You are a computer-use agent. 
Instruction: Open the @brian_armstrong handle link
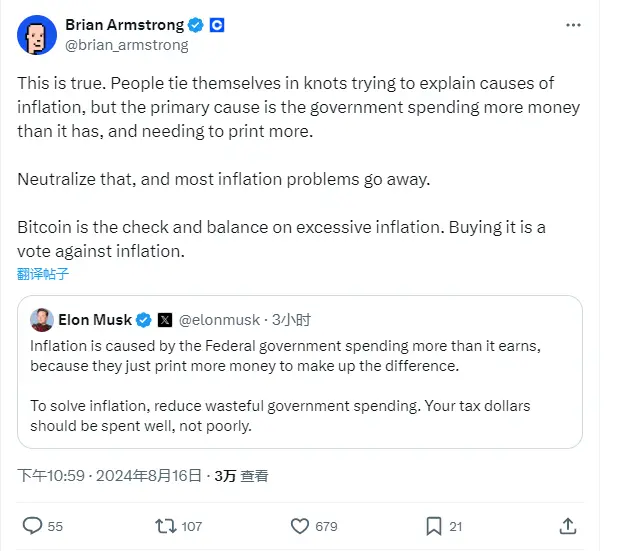click(126, 45)
